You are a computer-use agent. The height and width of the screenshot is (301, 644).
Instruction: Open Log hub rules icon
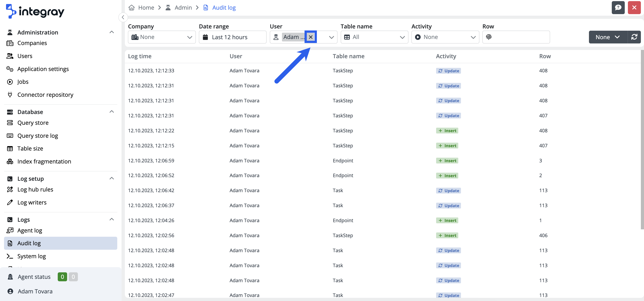coord(10,189)
